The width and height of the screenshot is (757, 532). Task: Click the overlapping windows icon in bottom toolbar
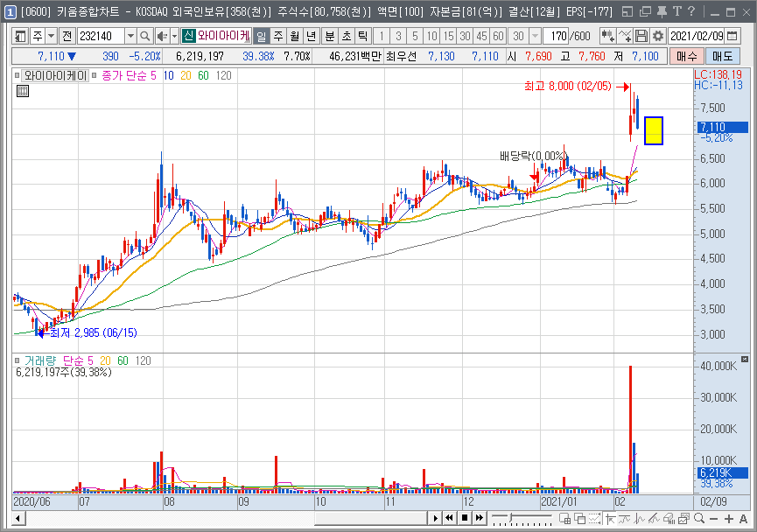point(580,519)
